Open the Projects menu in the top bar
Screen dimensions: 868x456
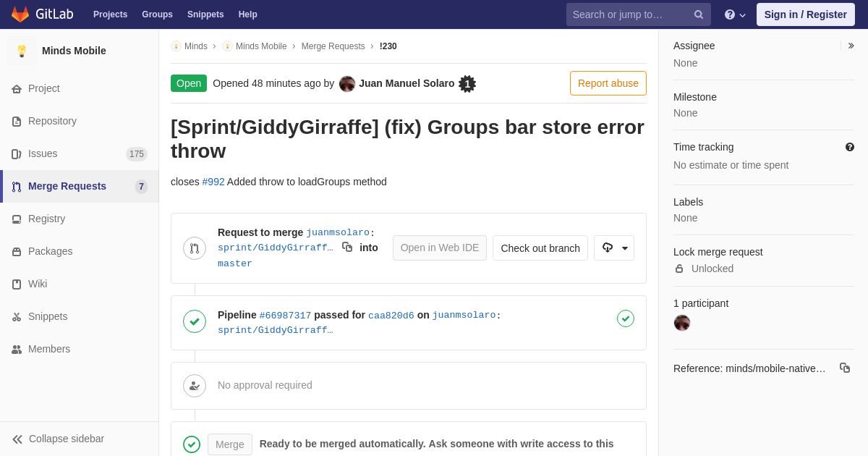click(x=110, y=14)
